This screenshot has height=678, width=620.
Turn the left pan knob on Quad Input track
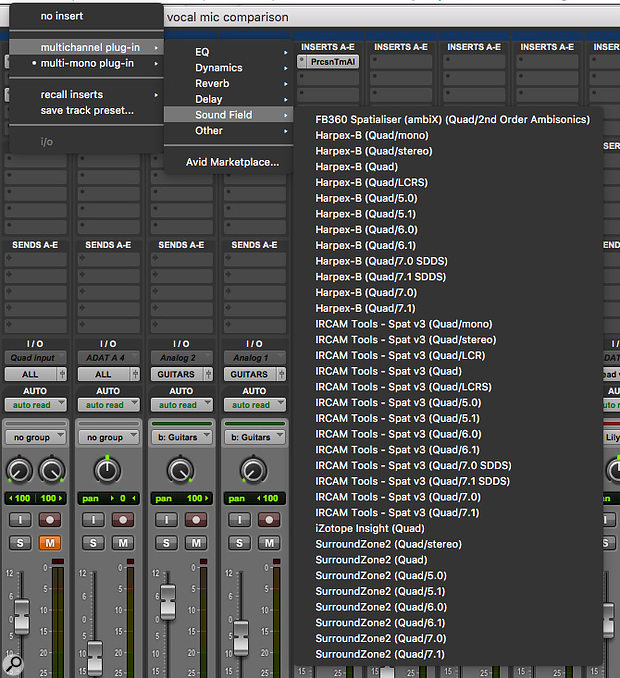coord(19,470)
